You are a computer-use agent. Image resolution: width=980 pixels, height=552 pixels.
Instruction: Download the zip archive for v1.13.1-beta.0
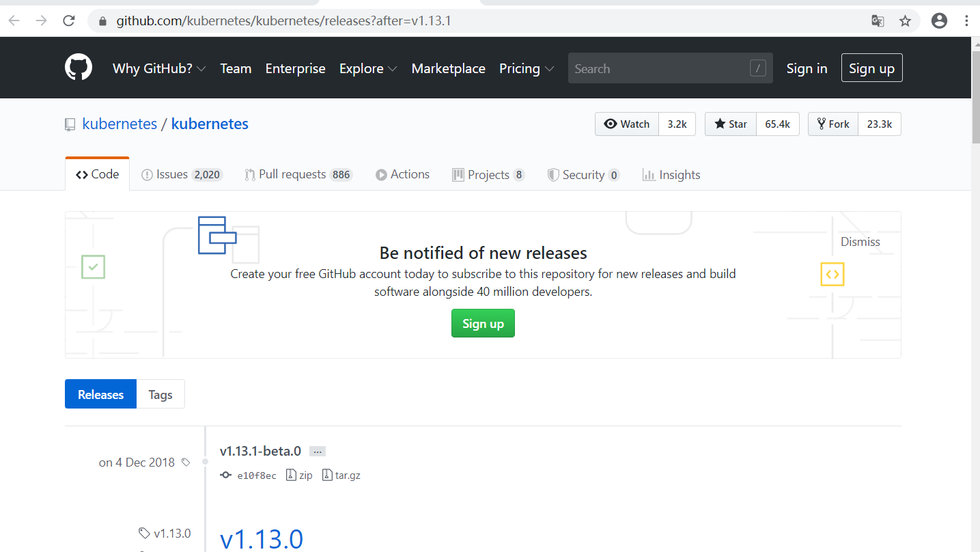299,475
